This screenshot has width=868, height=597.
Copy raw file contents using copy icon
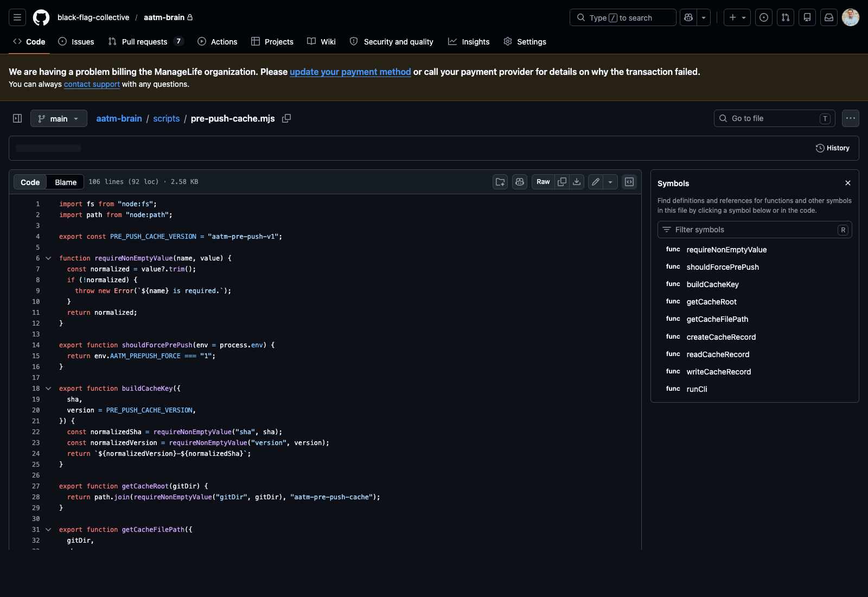point(562,182)
